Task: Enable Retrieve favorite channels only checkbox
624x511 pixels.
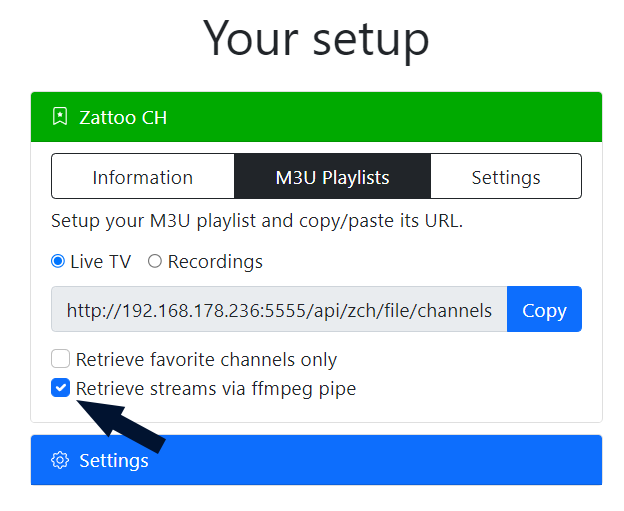Action: (x=60, y=359)
